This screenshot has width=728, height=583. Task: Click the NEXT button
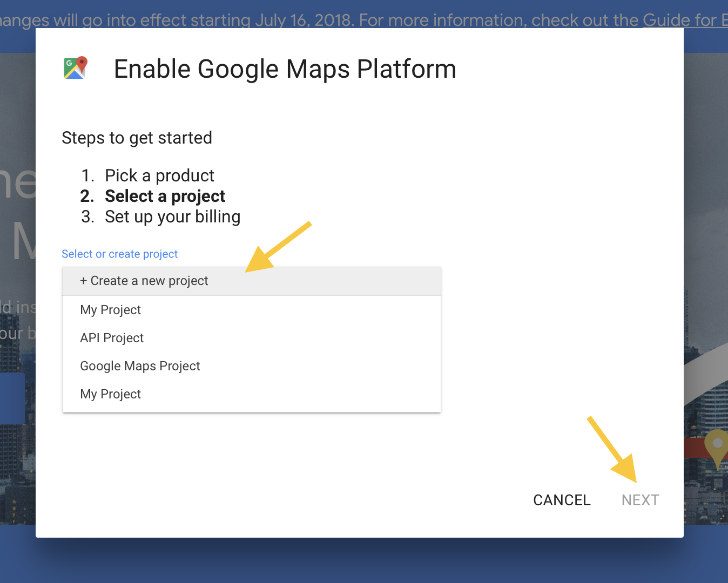(640, 500)
